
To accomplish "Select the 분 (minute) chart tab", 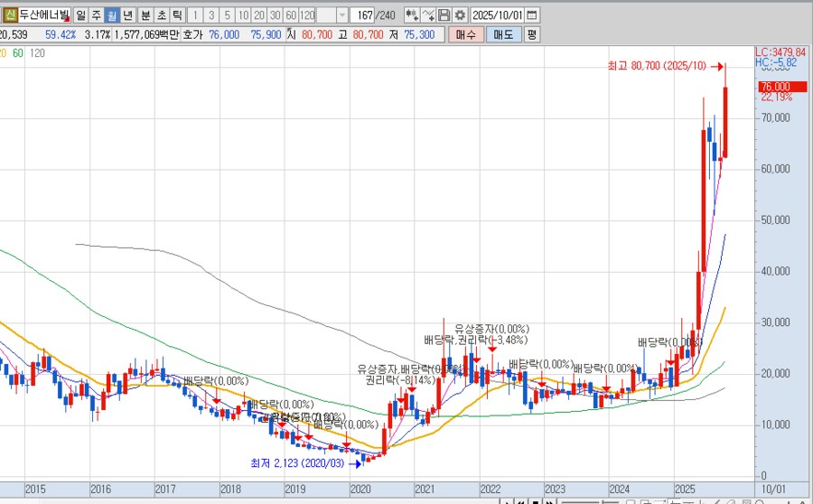I will click(x=145, y=15).
